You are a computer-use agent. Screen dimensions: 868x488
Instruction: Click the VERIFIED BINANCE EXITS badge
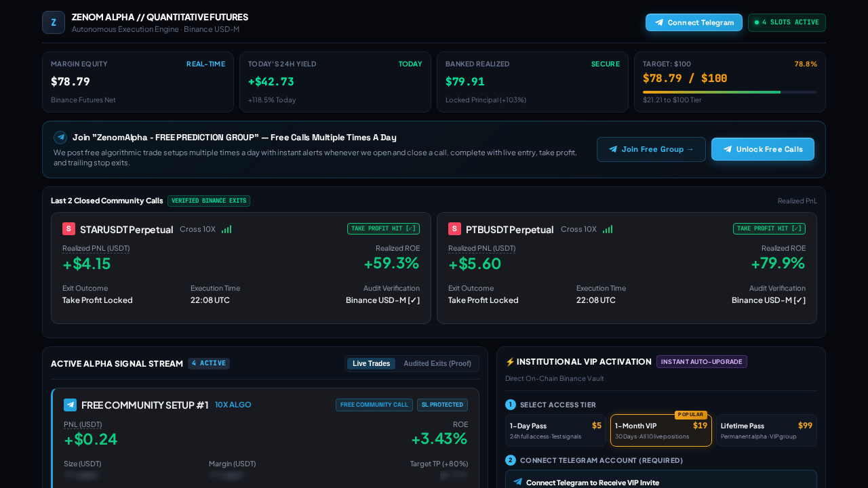(209, 201)
